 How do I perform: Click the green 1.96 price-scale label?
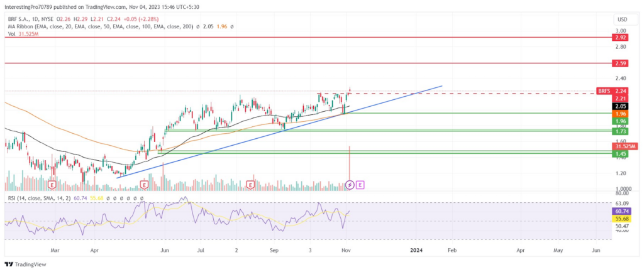pyautogui.click(x=619, y=121)
